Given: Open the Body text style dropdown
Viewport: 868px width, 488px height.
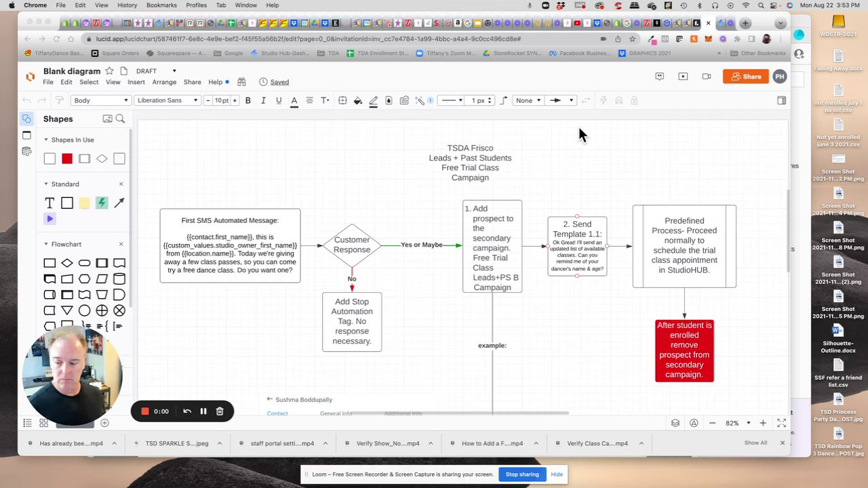Looking at the screenshot, I should [100, 100].
